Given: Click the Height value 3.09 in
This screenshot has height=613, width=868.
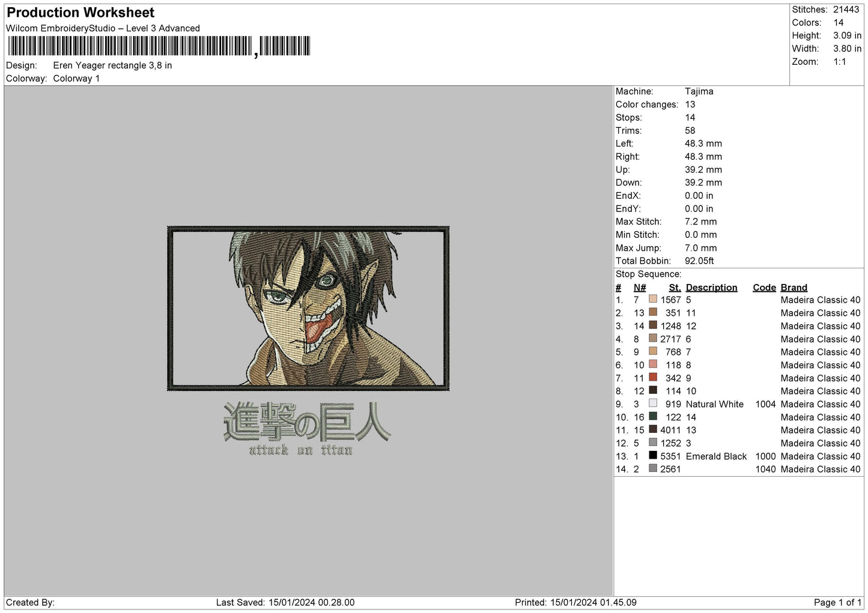Looking at the screenshot, I should (847, 36).
